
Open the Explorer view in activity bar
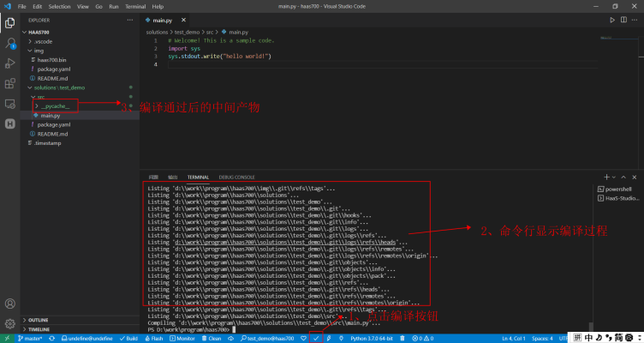coord(10,23)
